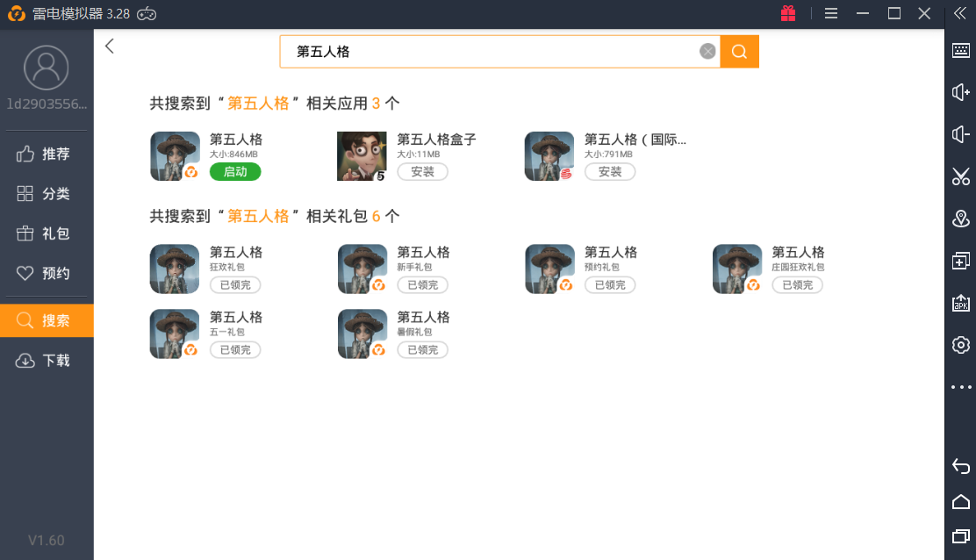Screen dimensions: 976x560
Task: Open the title bar hamburger menu
Action: click(x=831, y=13)
